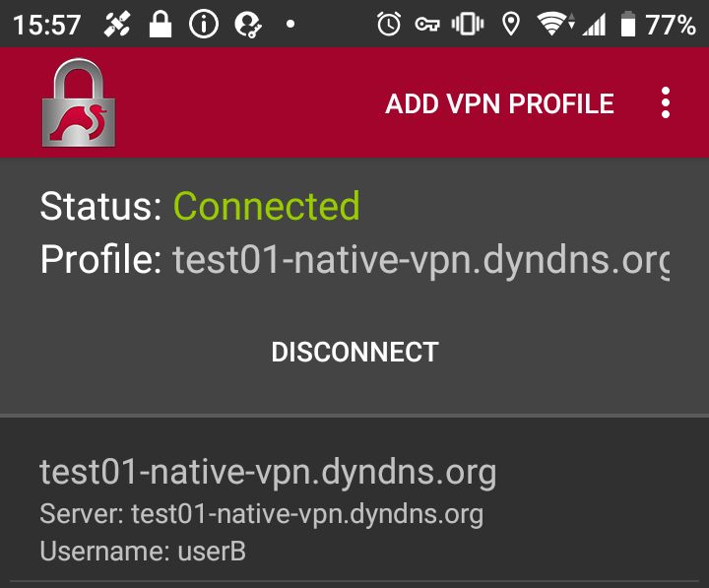Tap the VPN key status icon

pyautogui.click(x=426, y=25)
